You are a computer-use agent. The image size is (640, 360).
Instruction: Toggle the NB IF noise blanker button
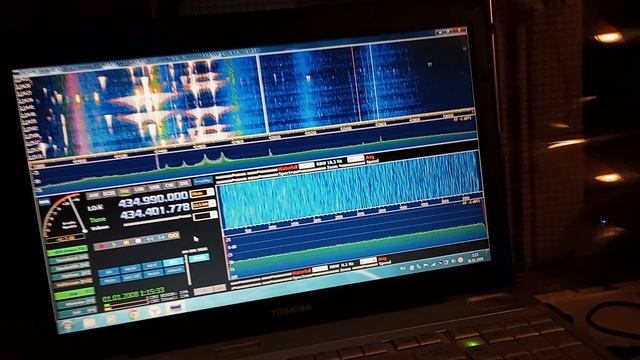coord(152,265)
